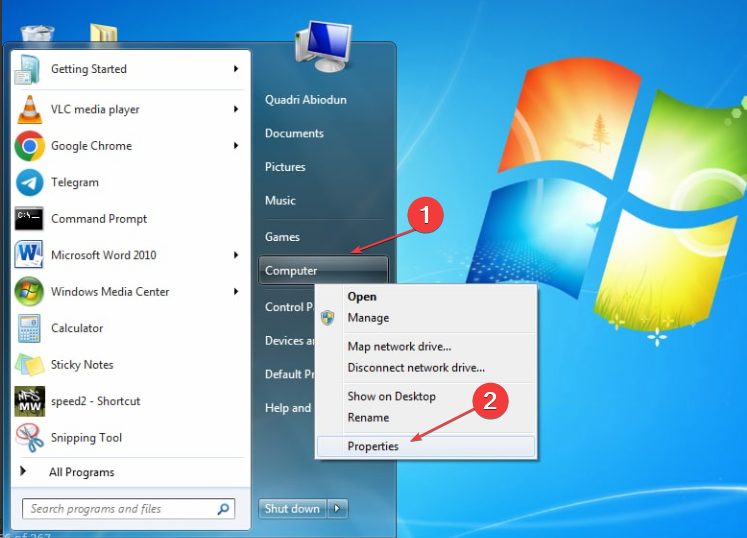747x538 pixels.
Task: Open the Command Prompt icon
Action: [x=29, y=218]
